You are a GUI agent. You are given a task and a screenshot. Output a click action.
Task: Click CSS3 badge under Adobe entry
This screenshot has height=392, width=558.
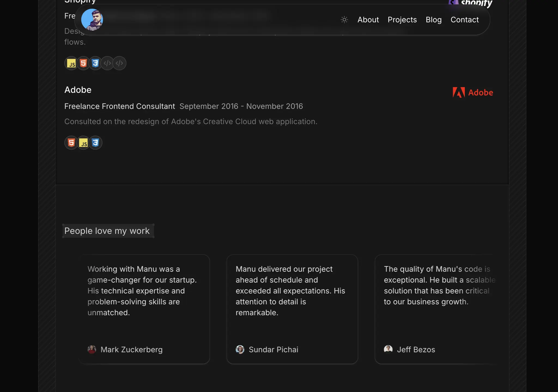(95, 143)
